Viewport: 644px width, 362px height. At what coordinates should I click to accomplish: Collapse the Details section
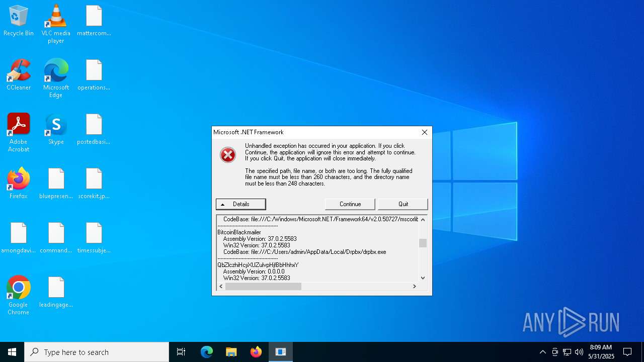(x=241, y=204)
